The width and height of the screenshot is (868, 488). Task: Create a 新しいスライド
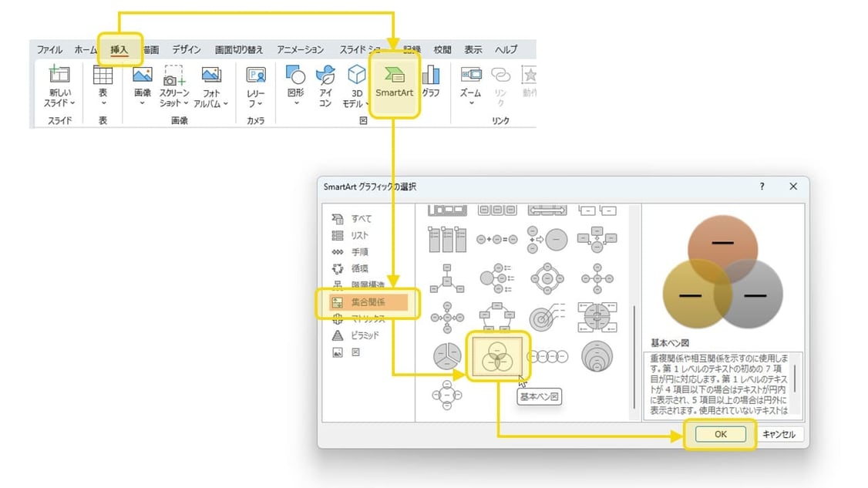click(x=58, y=81)
